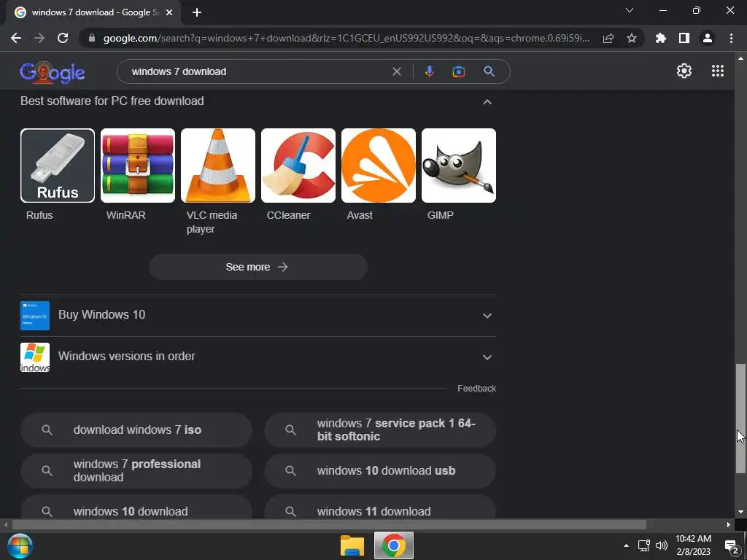Go back to the previous page

16,38
